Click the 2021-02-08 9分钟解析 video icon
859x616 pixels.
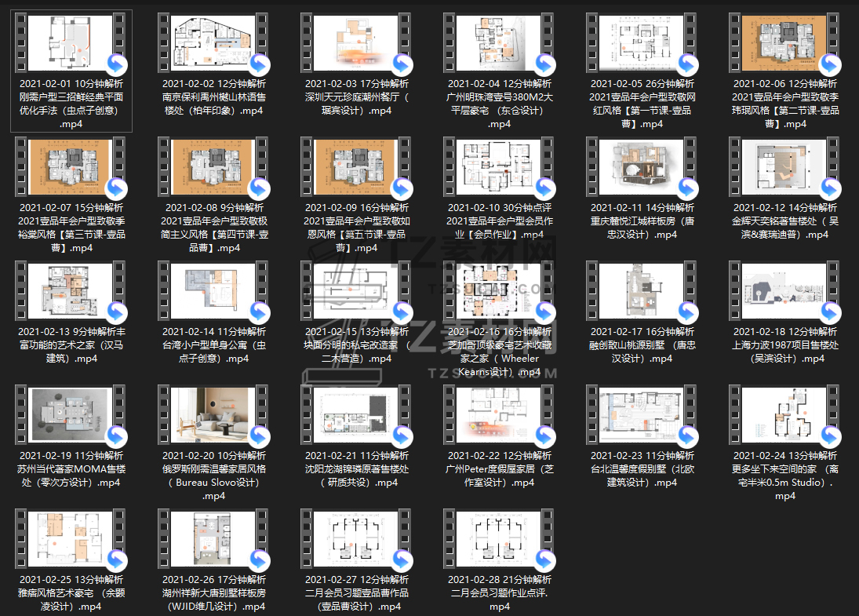213,166
